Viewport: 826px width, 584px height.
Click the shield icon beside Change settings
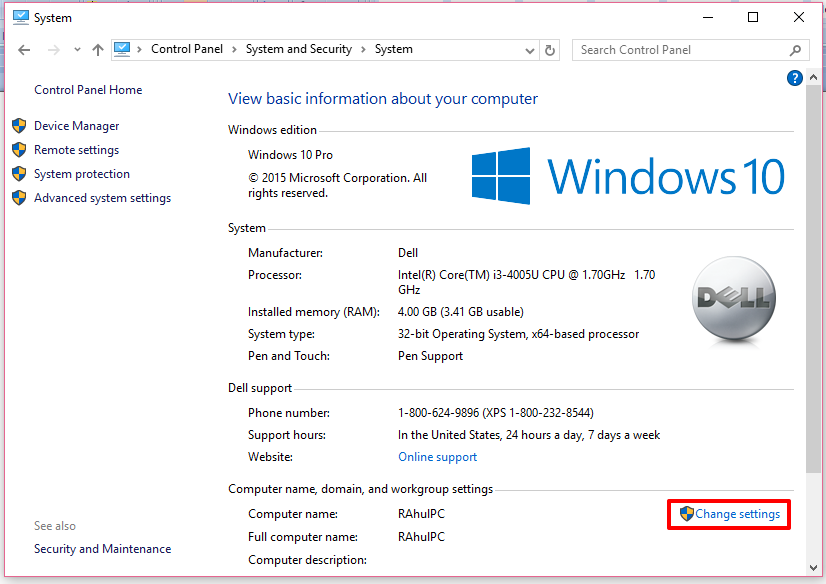(x=685, y=514)
